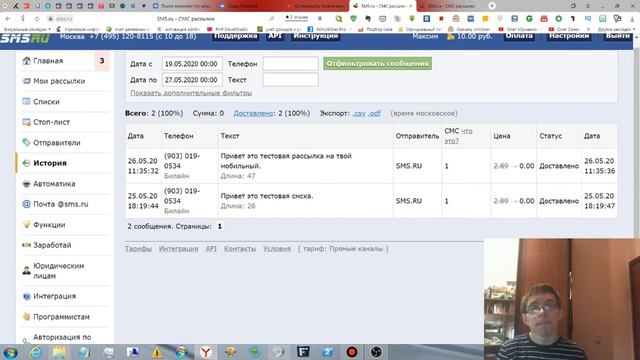640x360 pixels.
Task: Click the Тарифы footer link
Action: coord(138,249)
